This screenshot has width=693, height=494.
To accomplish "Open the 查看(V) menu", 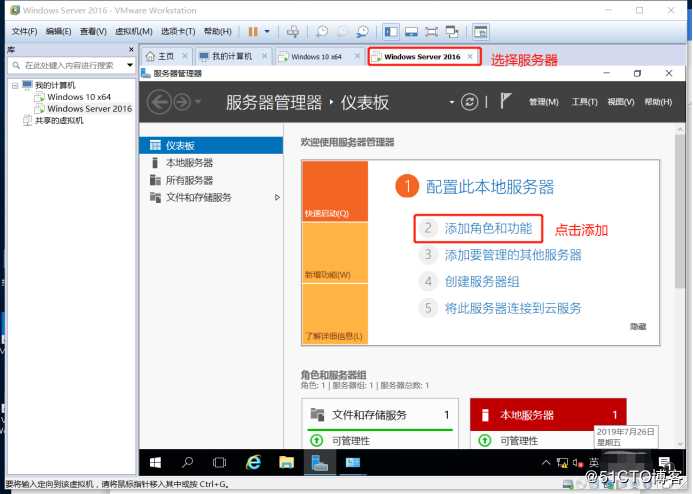I will tap(93, 31).
